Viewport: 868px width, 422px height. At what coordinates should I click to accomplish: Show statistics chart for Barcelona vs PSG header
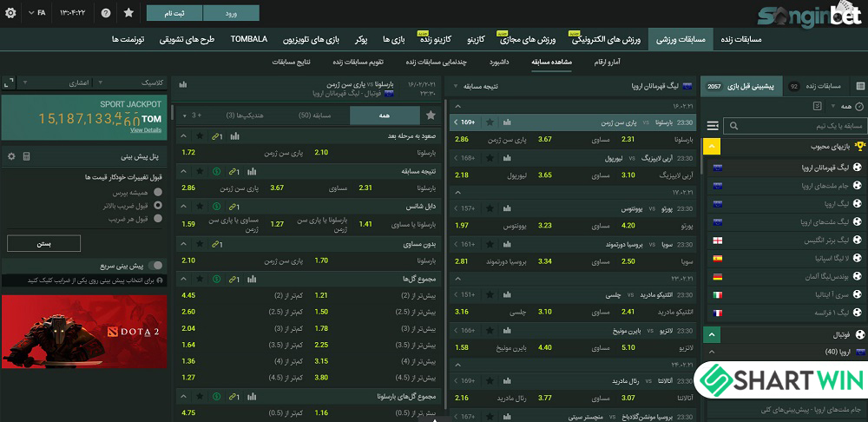[x=183, y=85]
